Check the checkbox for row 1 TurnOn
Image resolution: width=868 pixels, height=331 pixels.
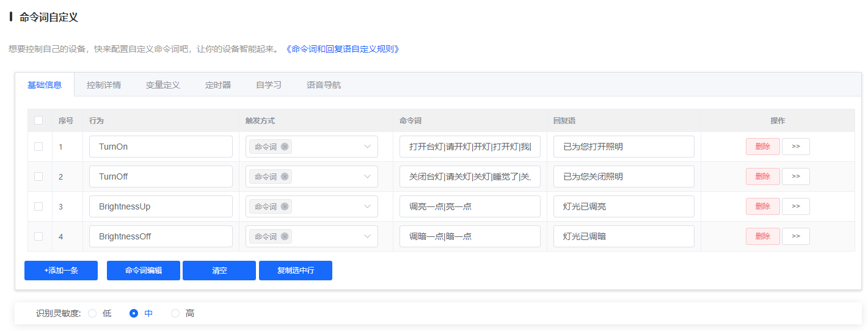click(x=38, y=147)
